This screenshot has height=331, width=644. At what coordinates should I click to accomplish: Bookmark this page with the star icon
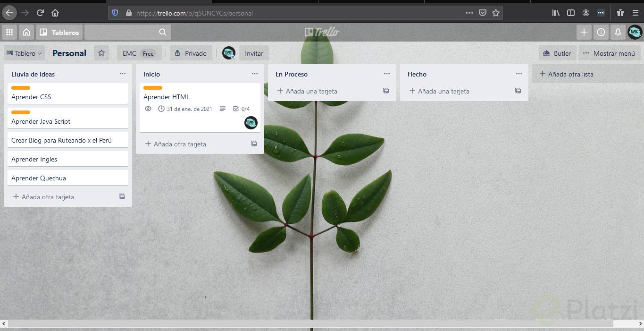[496, 13]
